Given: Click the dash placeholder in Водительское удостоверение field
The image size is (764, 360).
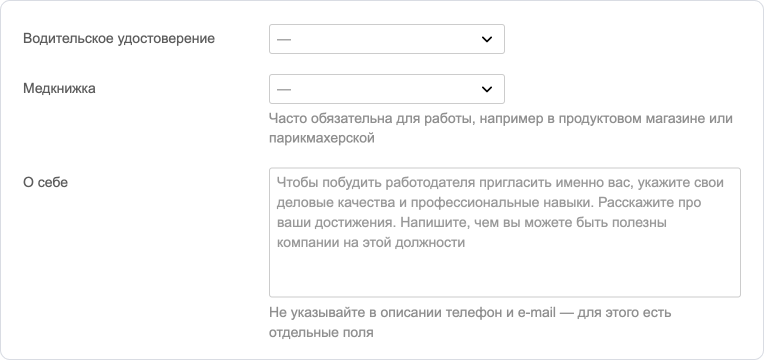Looking at the screenshot, I should coord(284,39).
